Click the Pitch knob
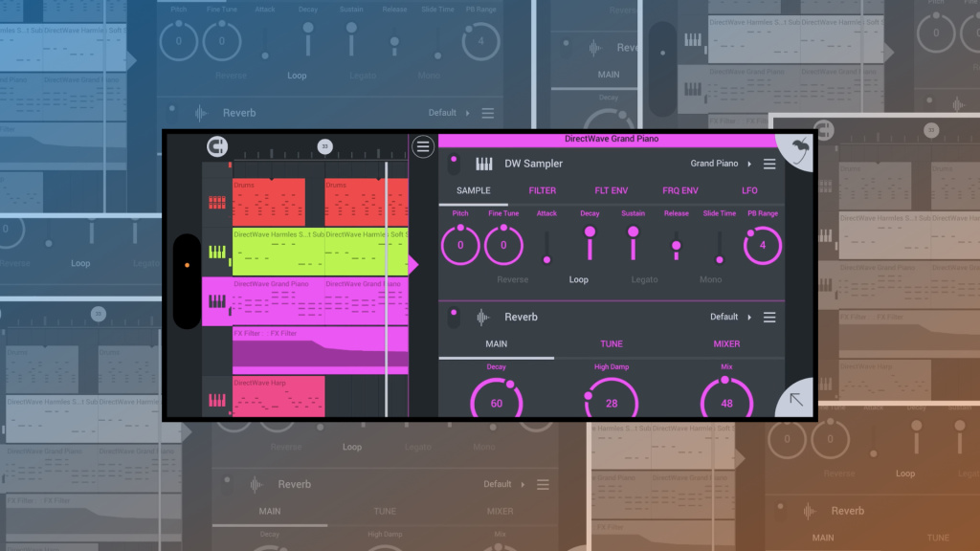Screen dimensions: 980x551 (x=460, y=245)
